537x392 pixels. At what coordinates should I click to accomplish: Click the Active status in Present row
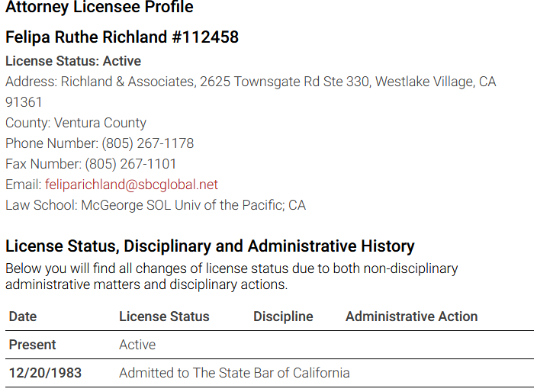pos(137,345)
